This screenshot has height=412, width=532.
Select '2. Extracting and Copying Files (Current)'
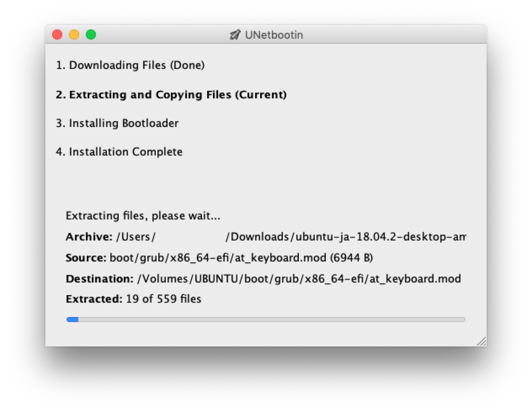[171, 95]
